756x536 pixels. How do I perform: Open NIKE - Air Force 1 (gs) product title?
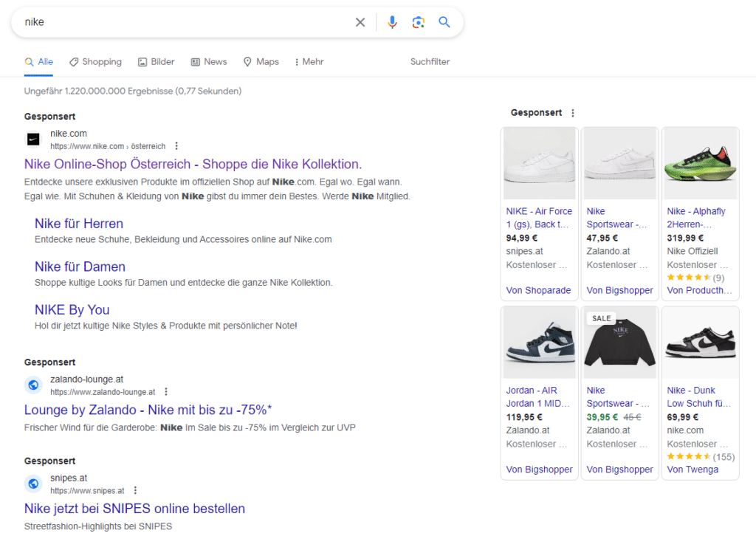point(539,218)
